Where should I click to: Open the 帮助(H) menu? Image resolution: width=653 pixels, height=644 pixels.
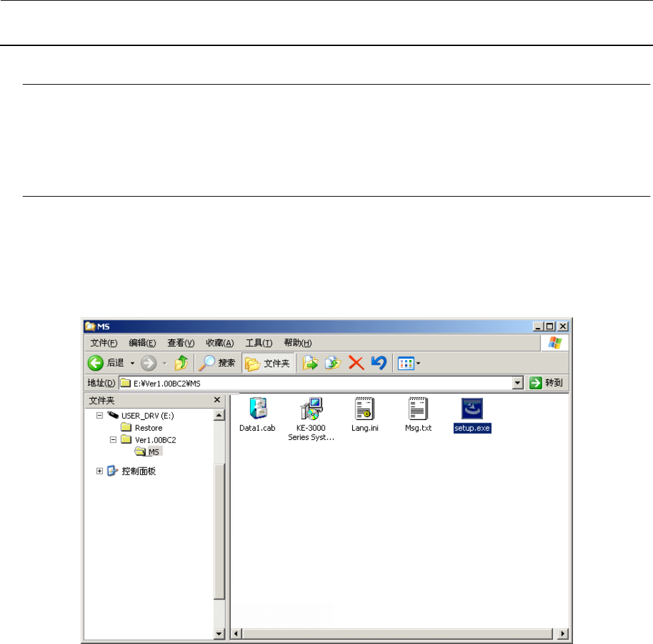click(297, 343)
